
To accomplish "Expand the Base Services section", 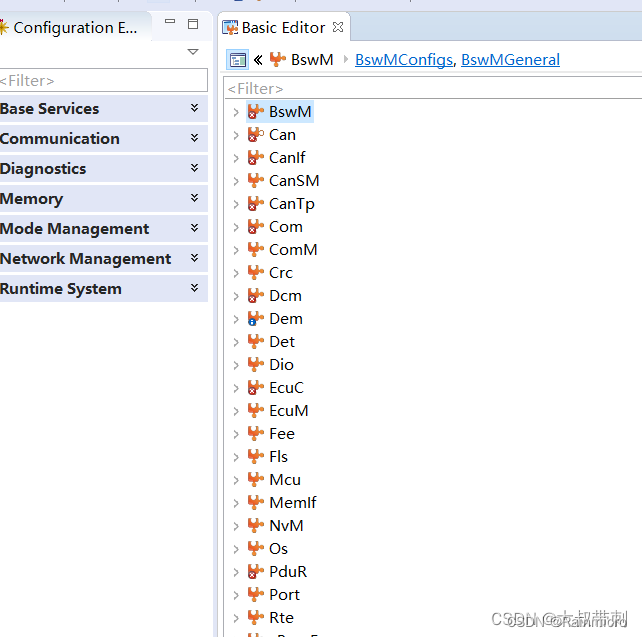I will point(194,108).
